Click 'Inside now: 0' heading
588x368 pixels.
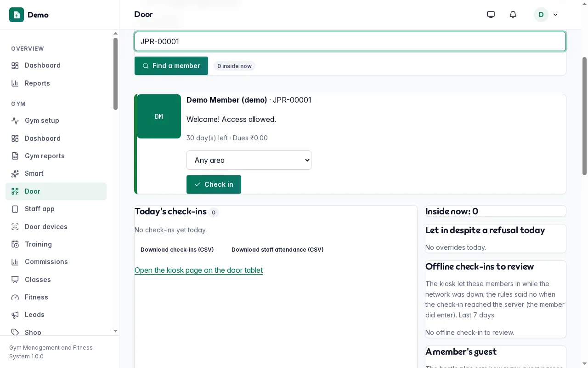click(452, 211)
